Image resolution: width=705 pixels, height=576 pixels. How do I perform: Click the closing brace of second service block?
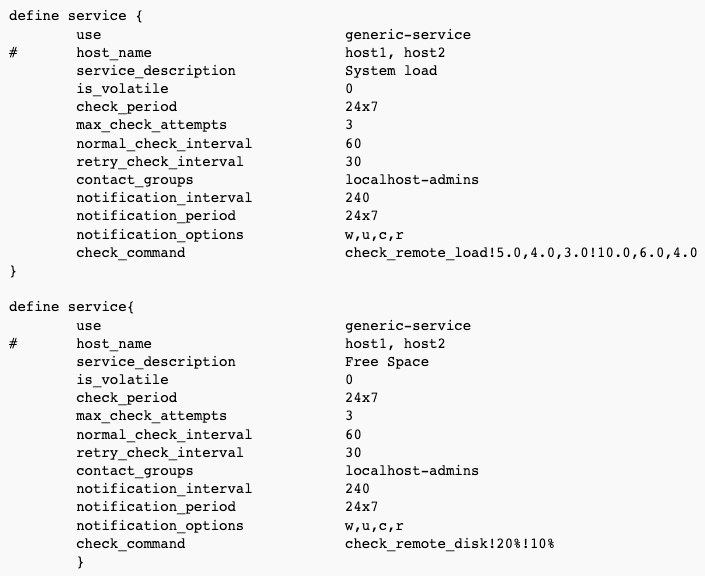[80, 562]
